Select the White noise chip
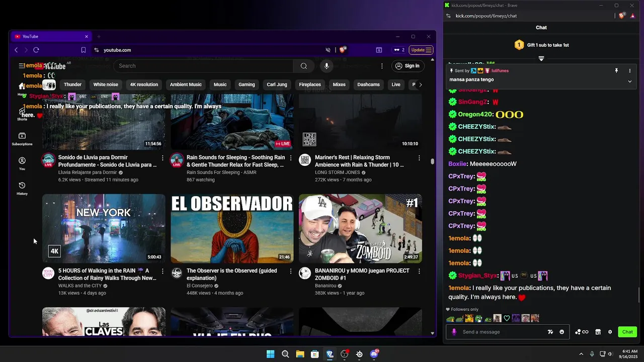 (106, 84)
